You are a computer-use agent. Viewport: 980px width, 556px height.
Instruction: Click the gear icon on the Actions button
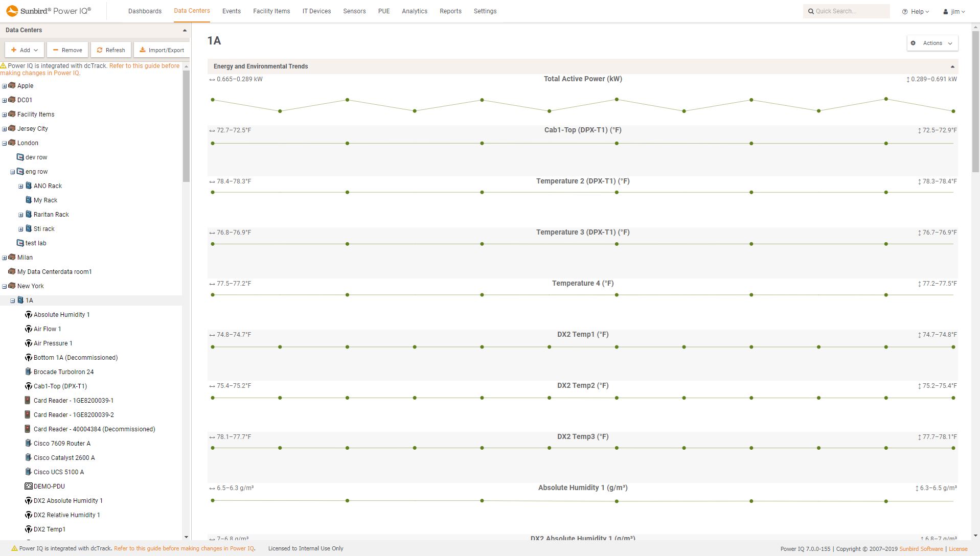(914, 43)
